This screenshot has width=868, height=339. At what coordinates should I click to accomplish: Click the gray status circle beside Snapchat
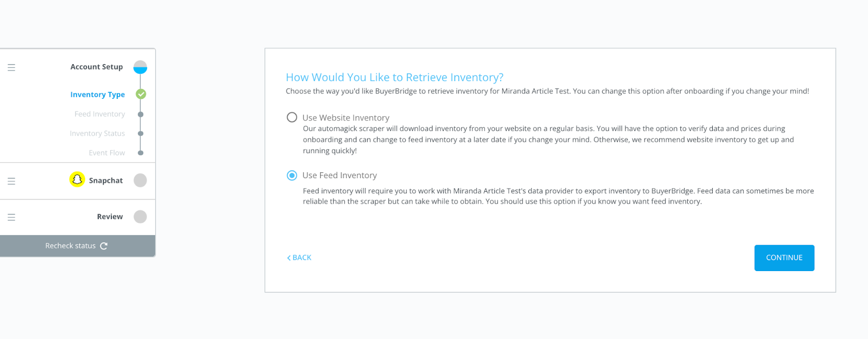coord(141,180)
